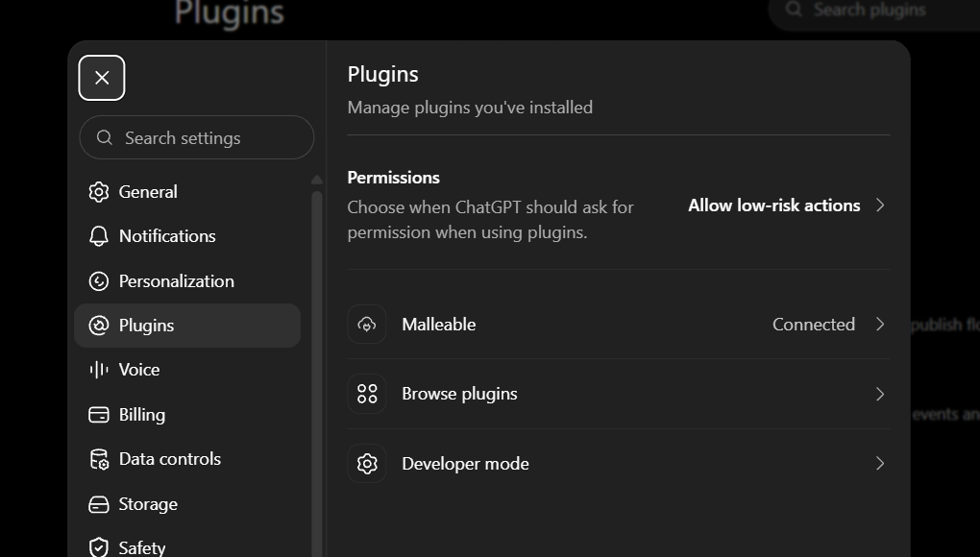Click the Notifications bell icon
This screenshot has height=557, width=980.
coord(99,236)
